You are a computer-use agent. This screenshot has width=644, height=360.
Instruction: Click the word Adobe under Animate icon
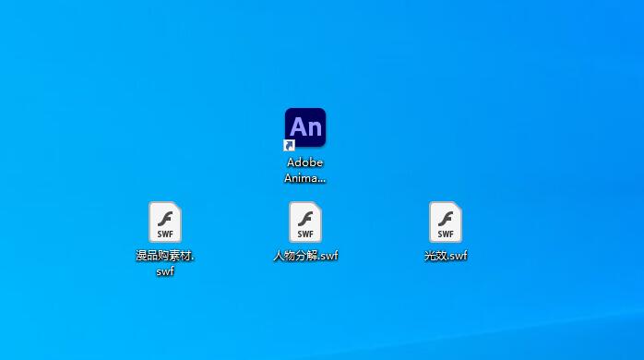coord(305,162)
